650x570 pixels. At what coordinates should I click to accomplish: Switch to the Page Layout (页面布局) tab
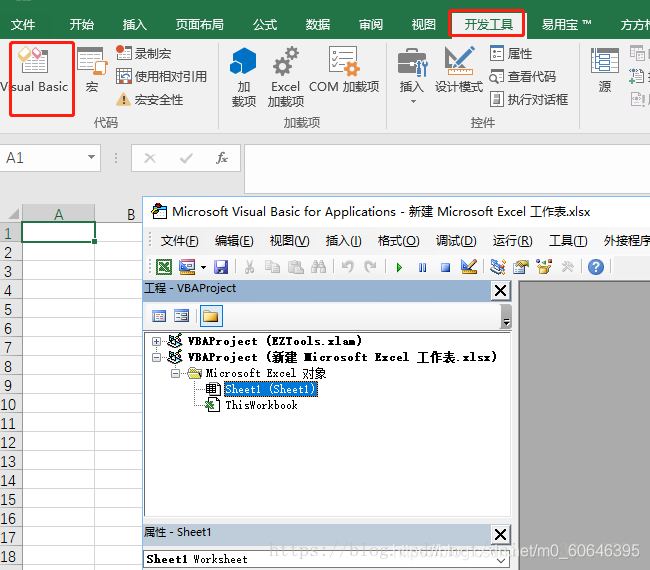[x=199, y=24]
